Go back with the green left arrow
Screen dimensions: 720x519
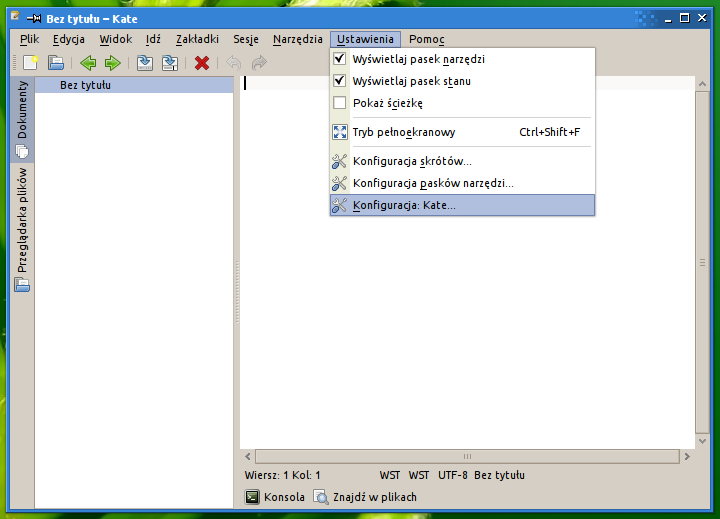pyautogui.click(x=88, y=62)
